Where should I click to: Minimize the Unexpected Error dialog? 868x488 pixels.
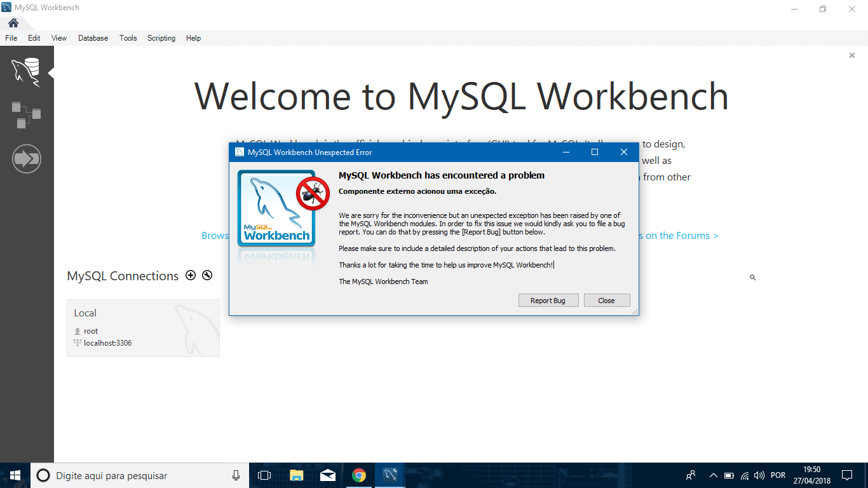566,152
